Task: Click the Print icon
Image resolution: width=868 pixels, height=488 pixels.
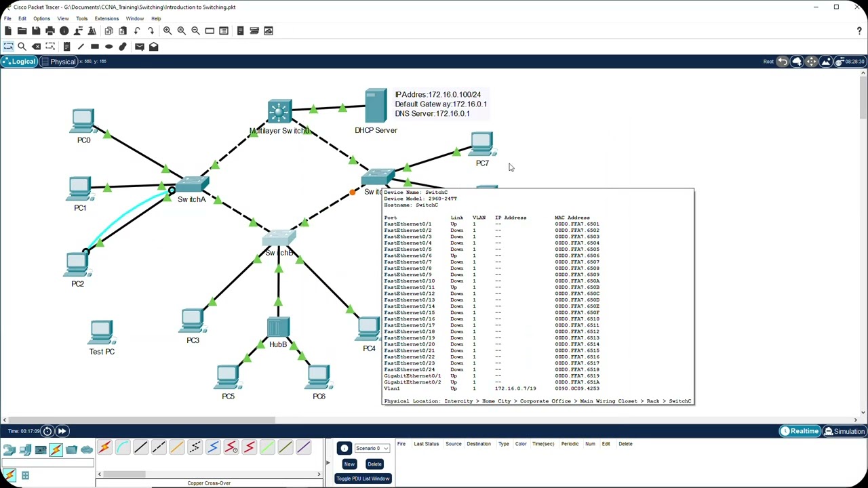Action: [x=50, y=30]
